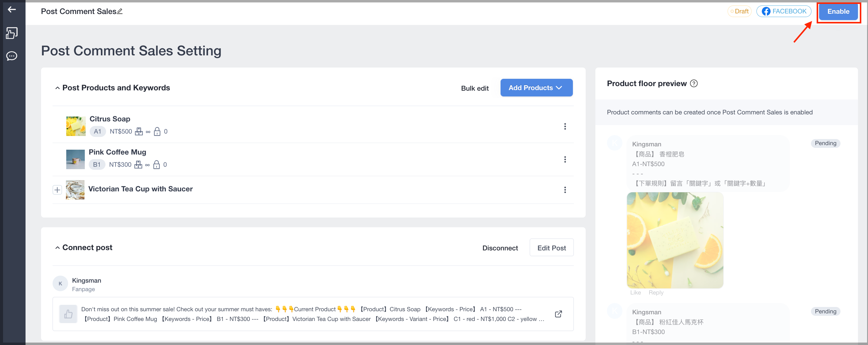Viewport: 868px width, 345px height.
Task: Open the connected post in external link icon
Action: pyautogui.click(x=558, y=314)
